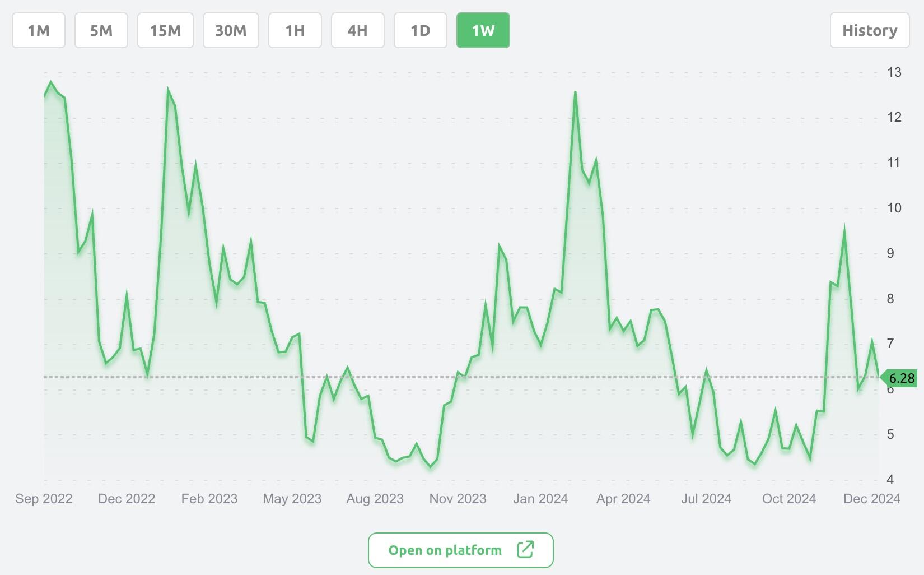Click the Open on platform button text
Viewport: 924px width, 575px height.
pos(445,550)
